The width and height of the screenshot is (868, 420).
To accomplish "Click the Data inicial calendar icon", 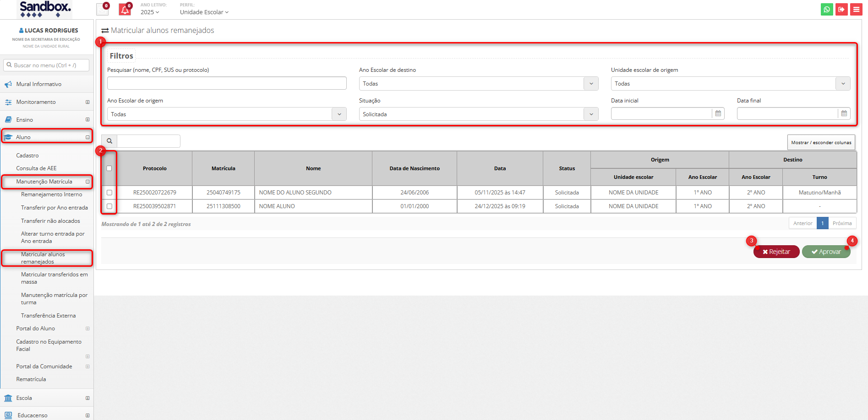I will pyautogui.click(x=718, y=113).
